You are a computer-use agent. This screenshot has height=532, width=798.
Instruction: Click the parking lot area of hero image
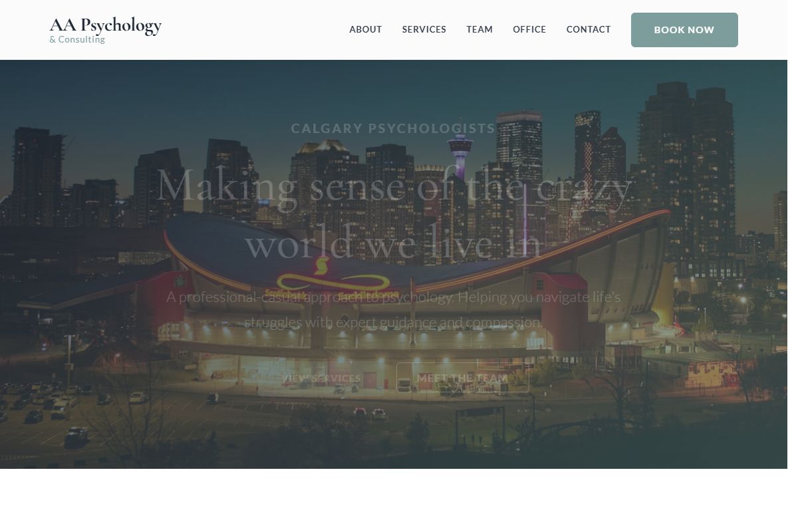pos(73,412)
